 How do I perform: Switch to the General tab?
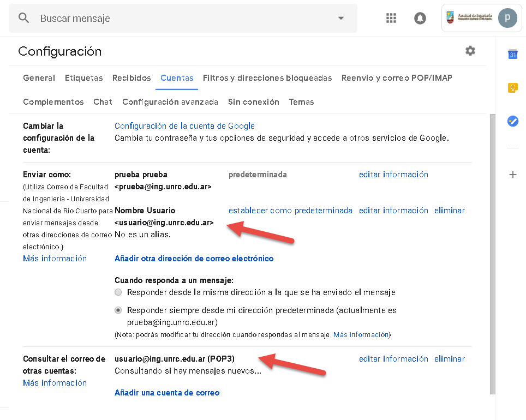pos(39,78)
